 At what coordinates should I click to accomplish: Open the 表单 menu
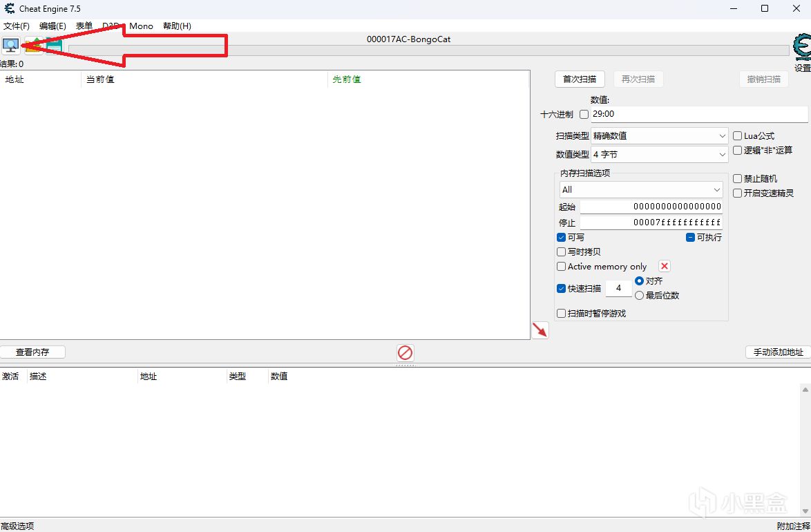pos(84,26)
